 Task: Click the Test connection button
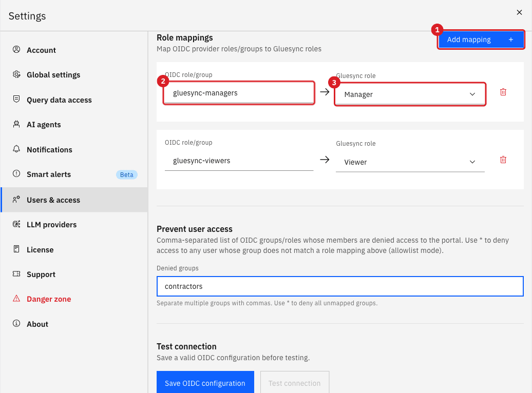pyautogui.click(x=295, y=383)
